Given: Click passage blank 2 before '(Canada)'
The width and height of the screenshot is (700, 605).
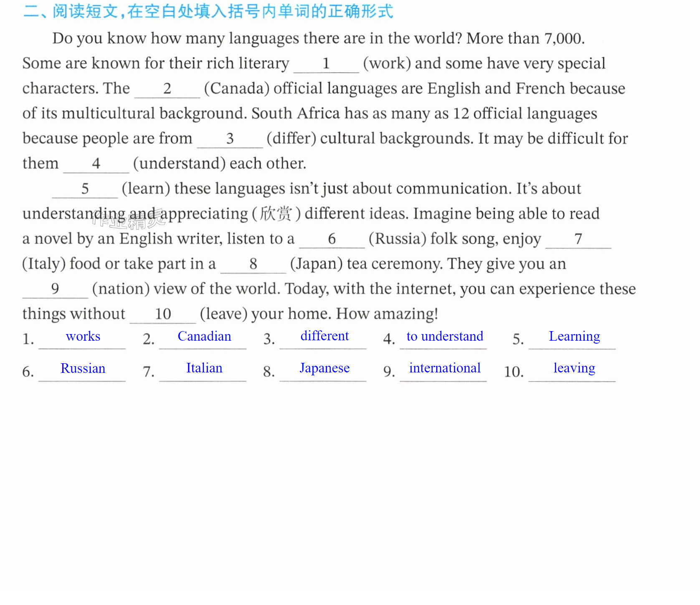Looking at the screenshot, I should (x=167, y=89).
